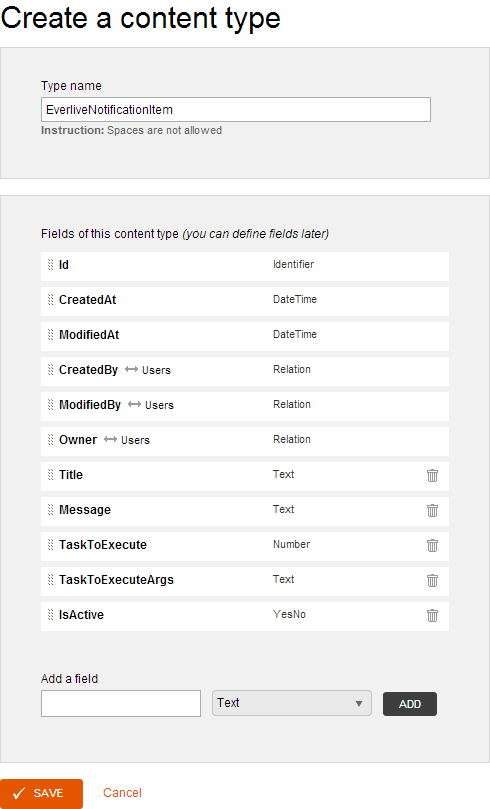
Task: Grab the drag handle of ModifiedAt row
Action: click(x=51, y=335)
